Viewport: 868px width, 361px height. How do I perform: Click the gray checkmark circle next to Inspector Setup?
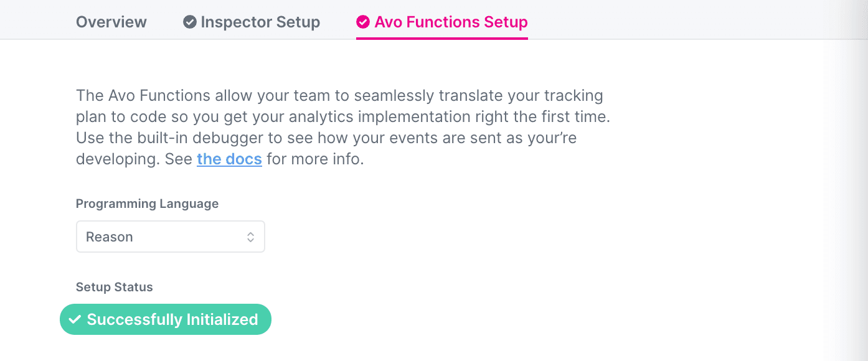189,22
